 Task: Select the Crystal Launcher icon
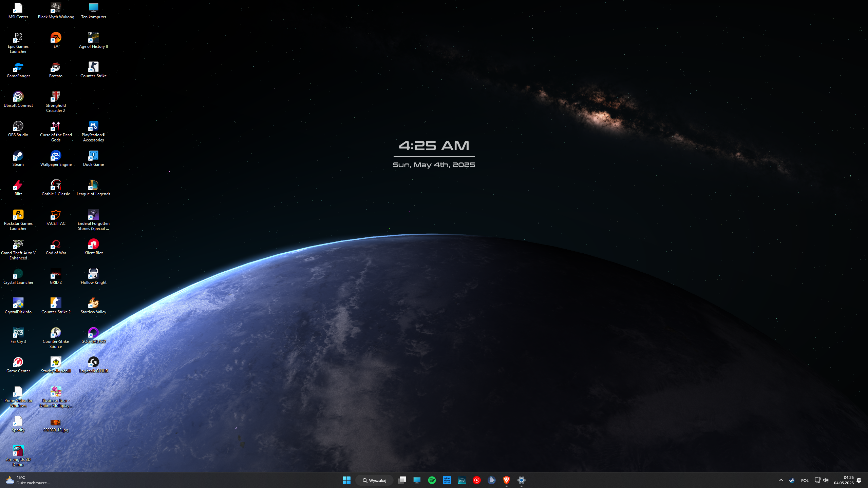[x=18, y=276]
